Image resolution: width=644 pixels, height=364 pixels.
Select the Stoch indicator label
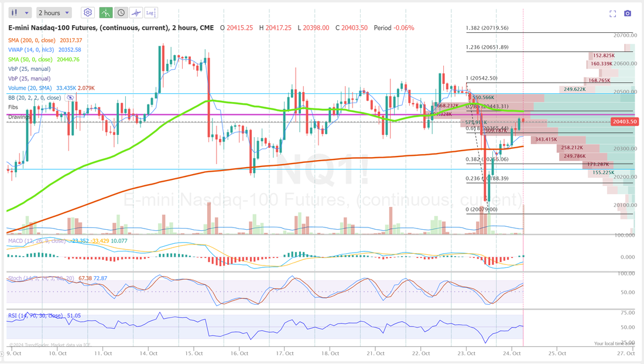click(x=41, y=278)
